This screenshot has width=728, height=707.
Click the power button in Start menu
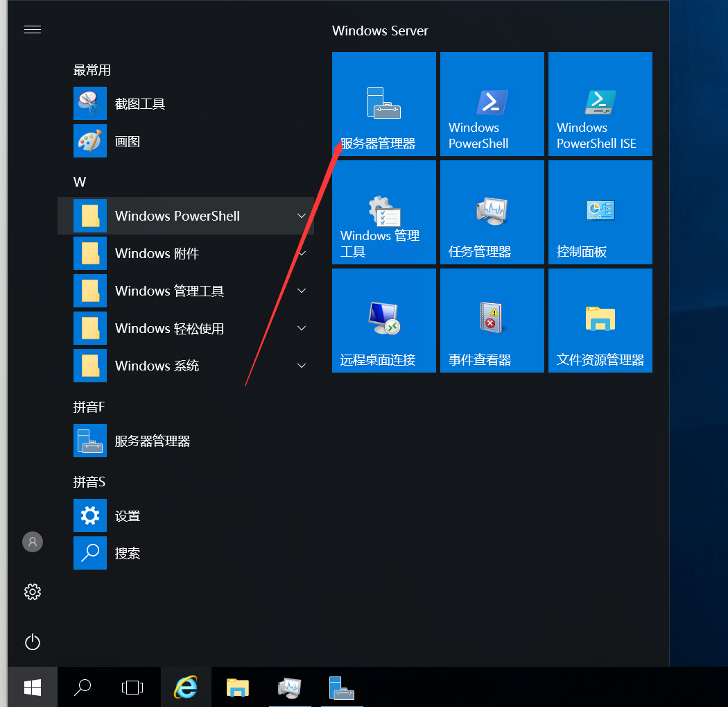tap(33, 642)
